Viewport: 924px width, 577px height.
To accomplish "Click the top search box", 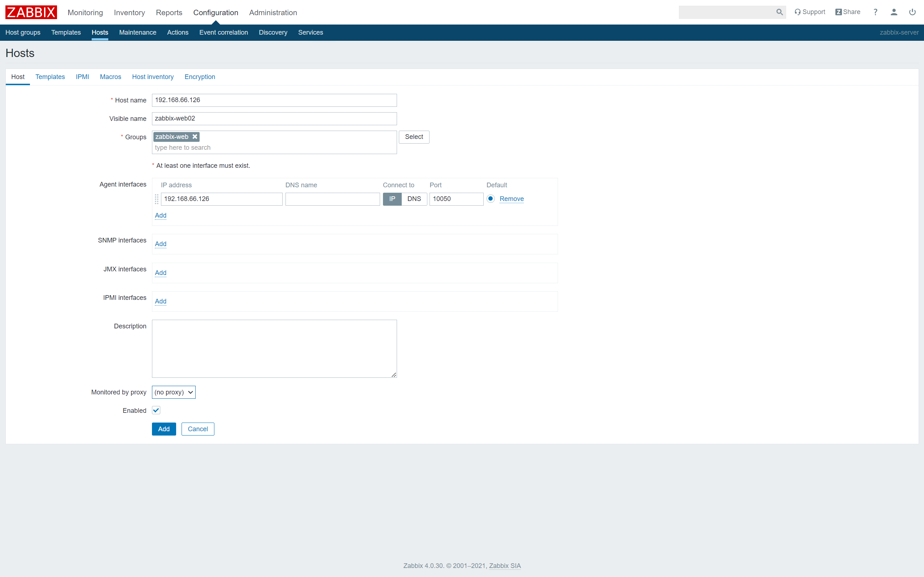I will (727, 12).
